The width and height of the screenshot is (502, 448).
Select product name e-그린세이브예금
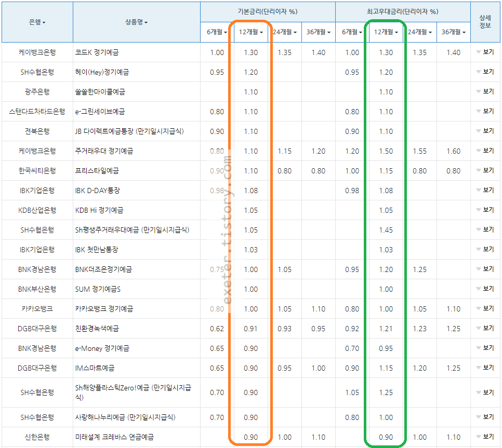(100, 112)
